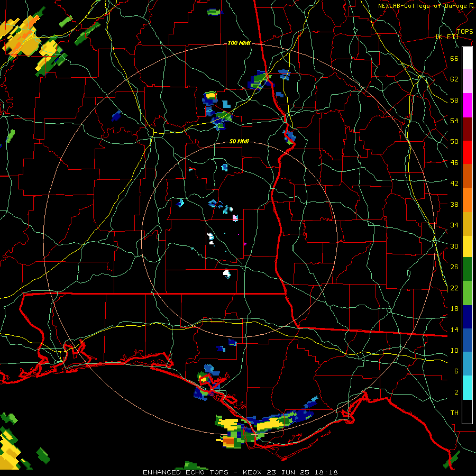Image resolution: width=476 pixels, height=476 pixels.
Task: Select the light green legend color band
Action: click(467, 293)
